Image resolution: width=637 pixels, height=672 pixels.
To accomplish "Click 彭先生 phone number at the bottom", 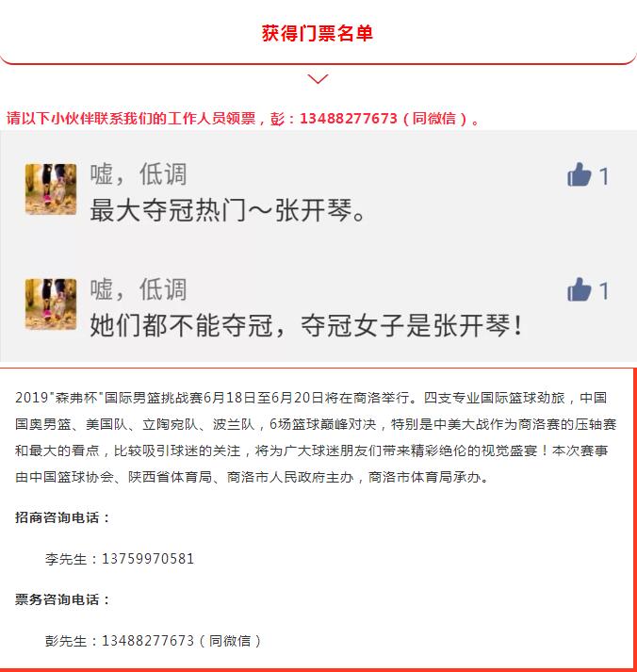I will [148, 641].
